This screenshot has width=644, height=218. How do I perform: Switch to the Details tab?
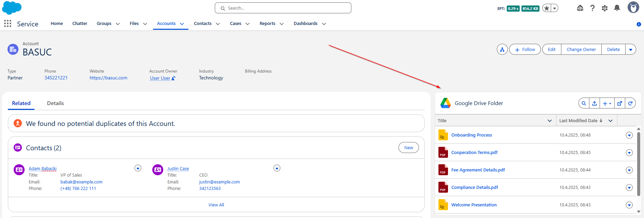pyautogui.click(x=55, y=103)
